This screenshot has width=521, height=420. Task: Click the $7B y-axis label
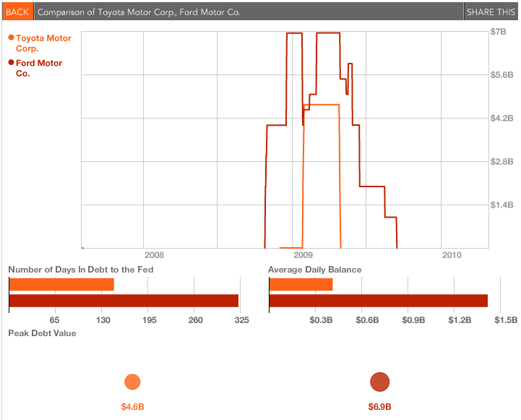pyautogui.click(x=498, y=32)
